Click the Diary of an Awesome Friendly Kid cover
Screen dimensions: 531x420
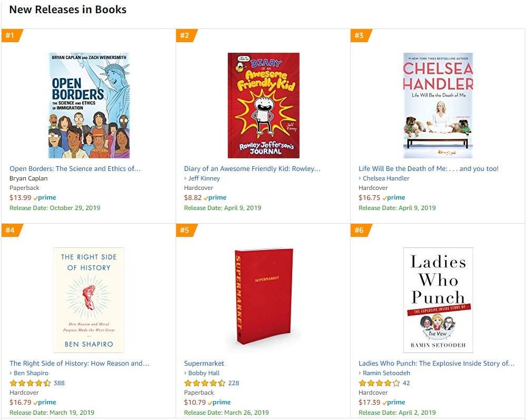(262, 105)
